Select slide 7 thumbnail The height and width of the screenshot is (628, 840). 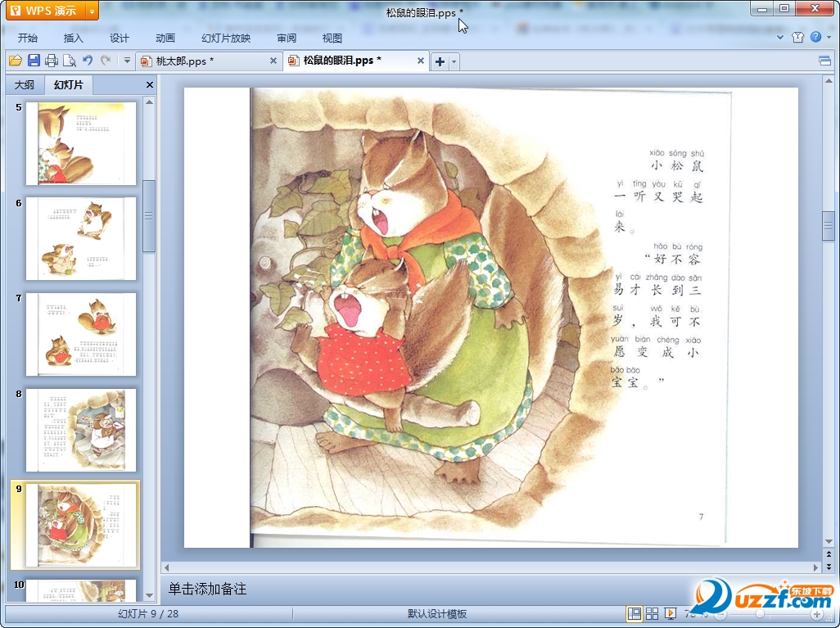coord(81,334)
